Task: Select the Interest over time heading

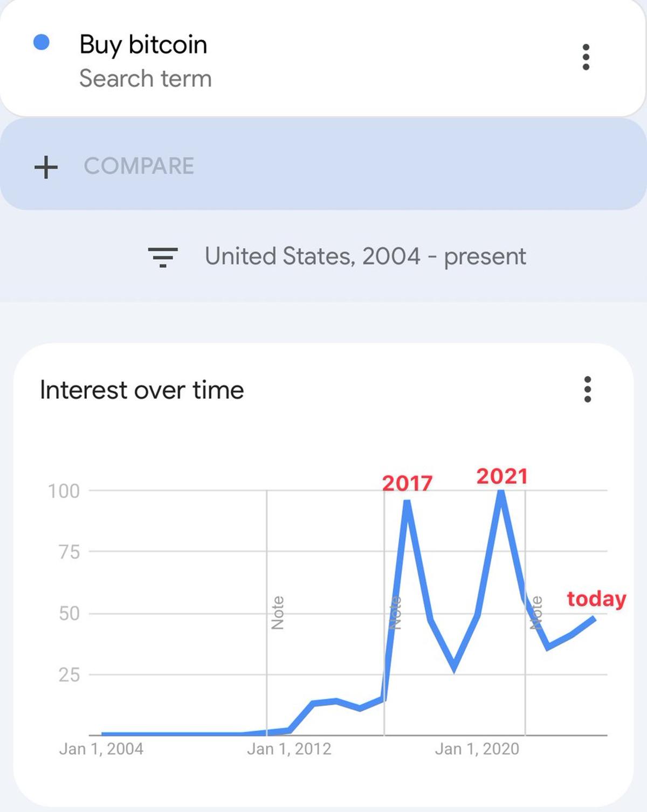Action: [x=142, y=389]
